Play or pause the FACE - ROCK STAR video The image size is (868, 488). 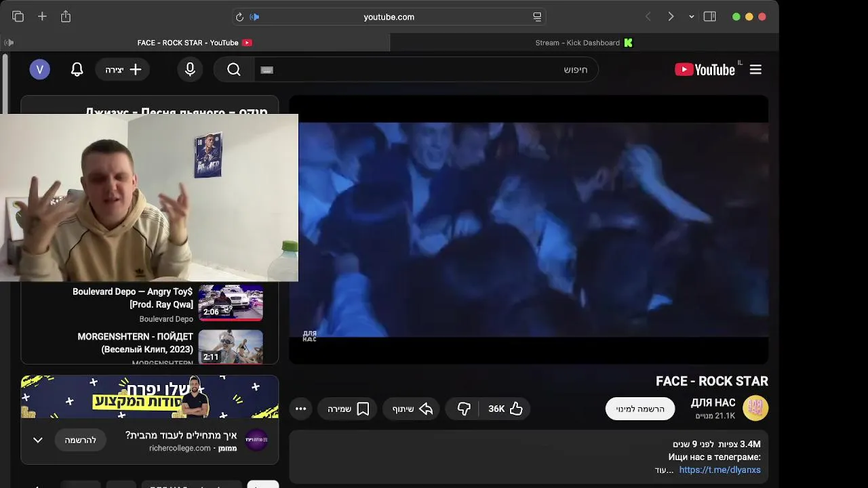528,229
